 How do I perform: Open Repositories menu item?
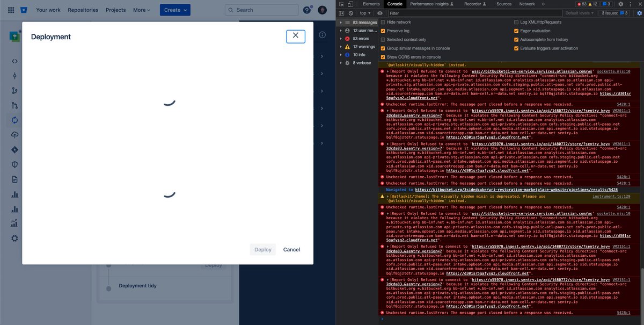pos(83,10)
